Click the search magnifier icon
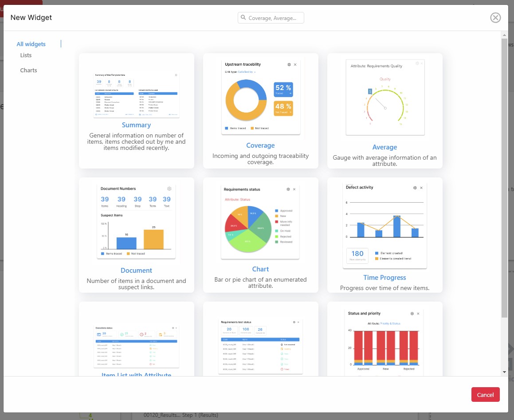The width and height of the screenshot is (514, 420). (x=243, y=17)
